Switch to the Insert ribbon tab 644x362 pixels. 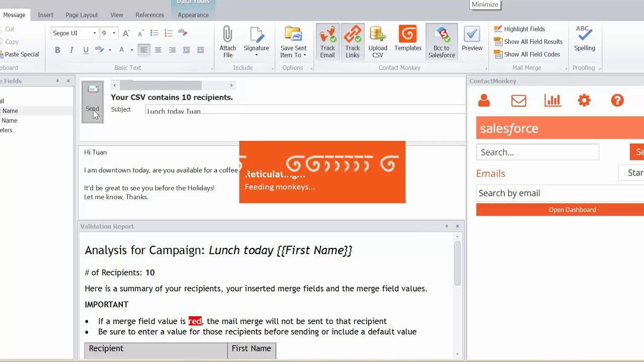click(x=45, y=15)
